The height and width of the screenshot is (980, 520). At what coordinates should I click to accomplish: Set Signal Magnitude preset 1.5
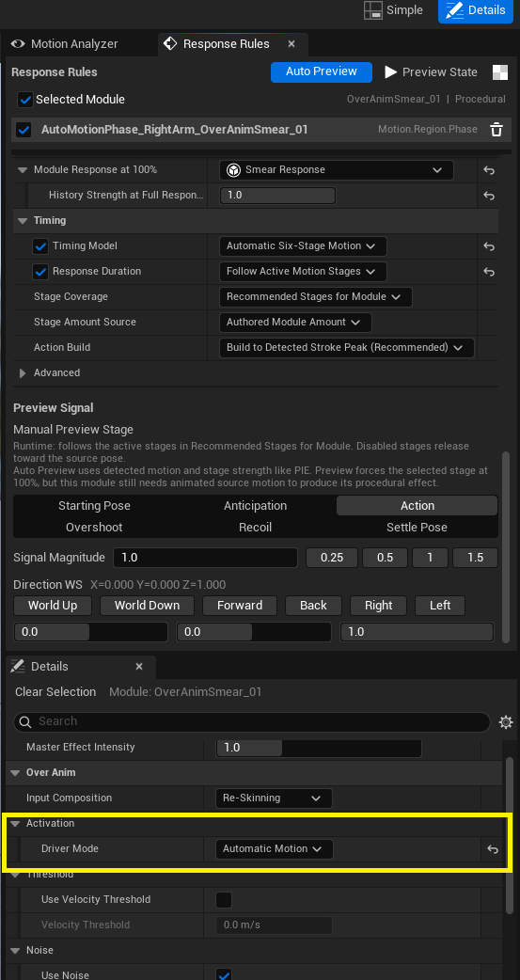[476, 558]
